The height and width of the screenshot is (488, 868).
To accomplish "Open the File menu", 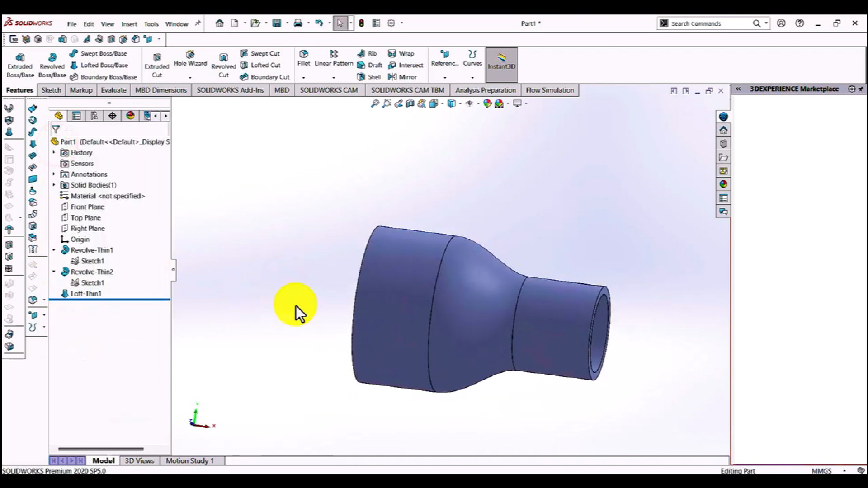I will (72, 24).
